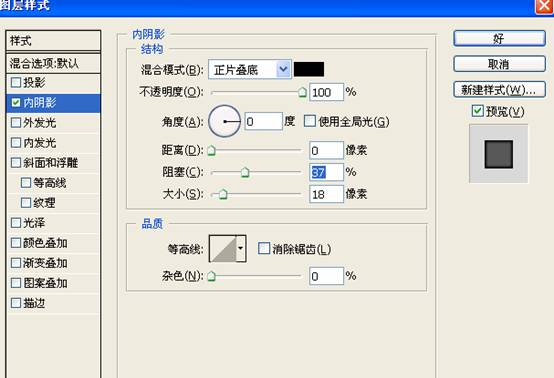Image resolution: width=554 pixels, height=378 pixels.
Task: Click the 不透明度 opacity slider handle
Action: tap(302, 92)
